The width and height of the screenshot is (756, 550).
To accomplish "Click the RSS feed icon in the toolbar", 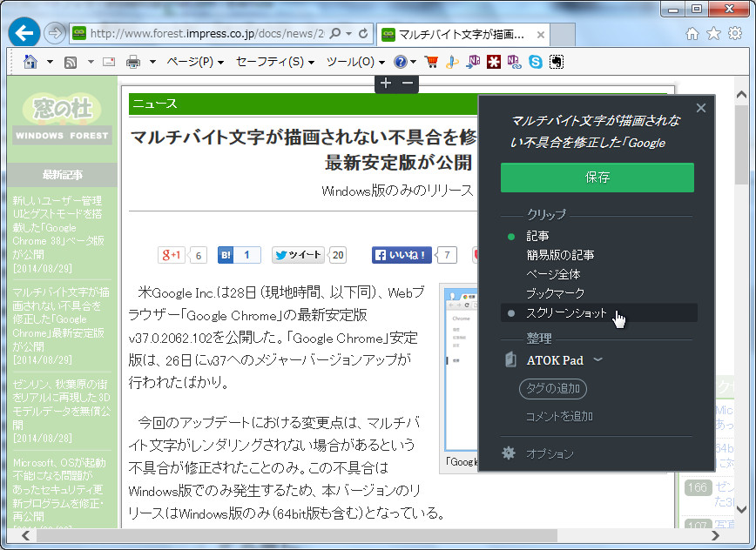I will [x=70, y=62].
